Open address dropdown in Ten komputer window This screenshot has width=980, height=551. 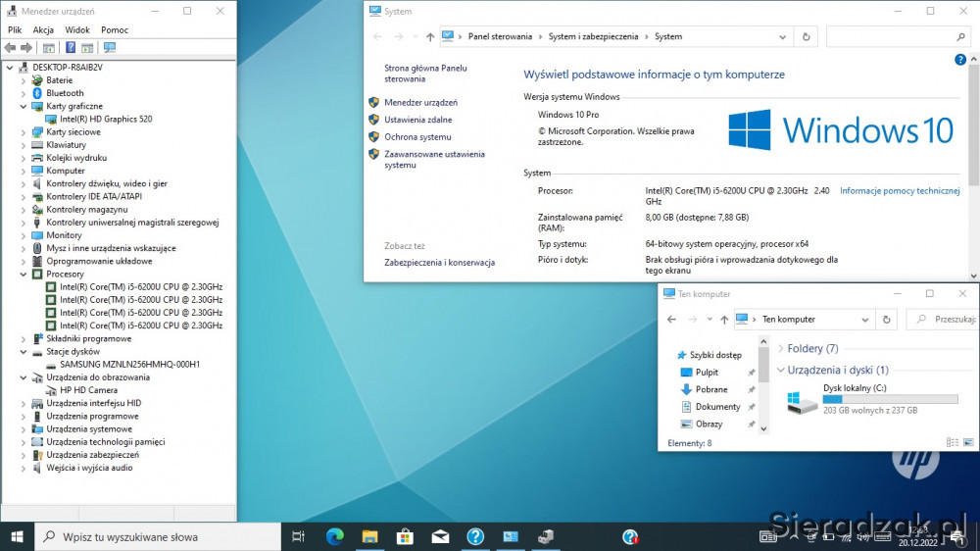pos(865,320)
